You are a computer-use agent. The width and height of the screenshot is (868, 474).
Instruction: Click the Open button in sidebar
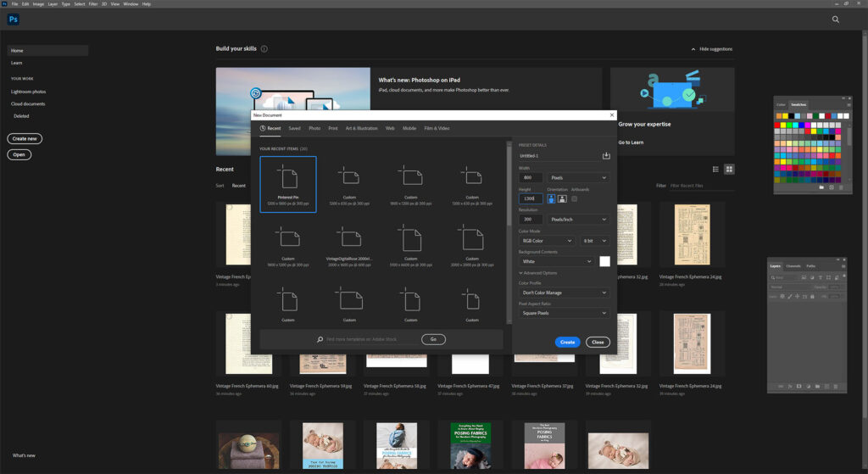(x=19, y=154)
